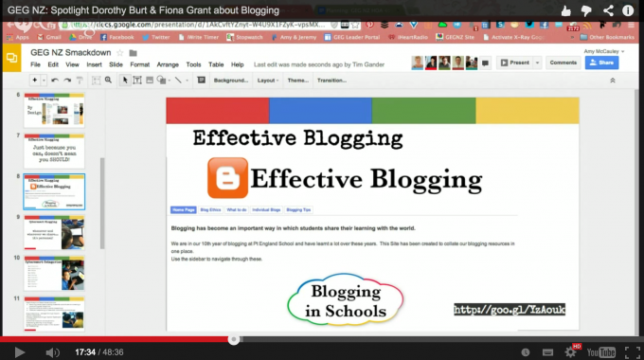This screenshot has width=644, height=360.
Task: Select slide 9 thumbnail in filmstrip
Action: pos(54,233)
